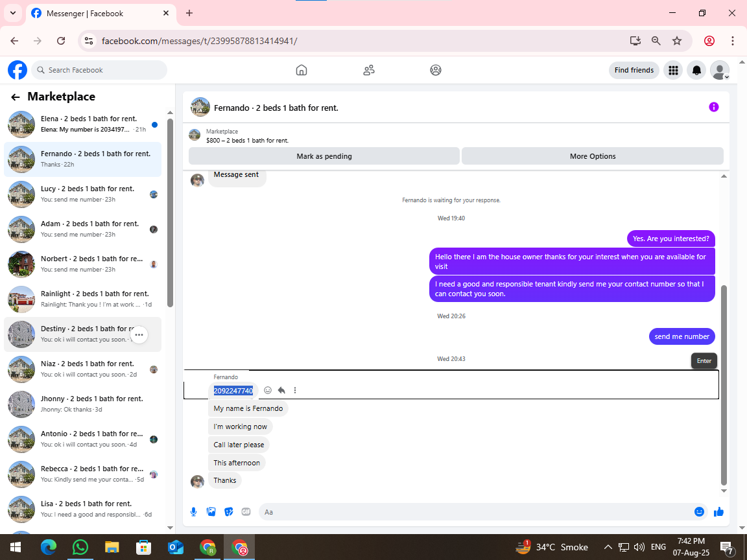Viewport: 747px width, 560px height.
Task: Open the Home feed icon
Action: tap(302, 70)
